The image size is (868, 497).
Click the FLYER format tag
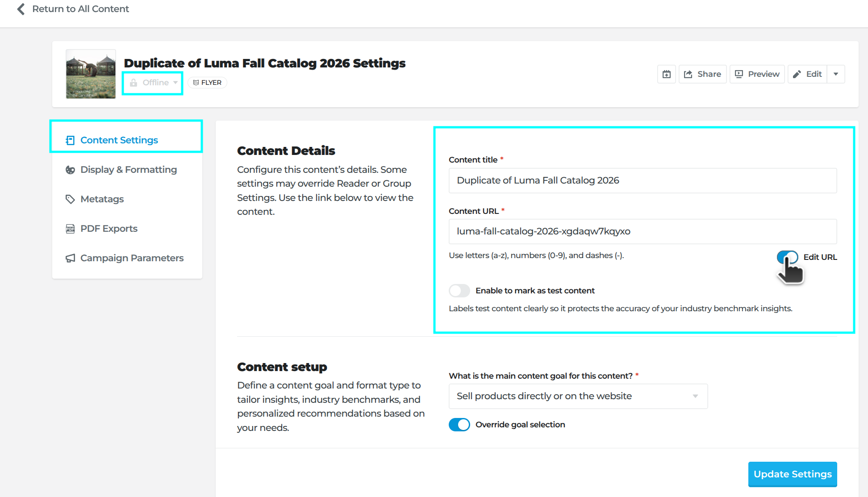click(x=207, y=83)
